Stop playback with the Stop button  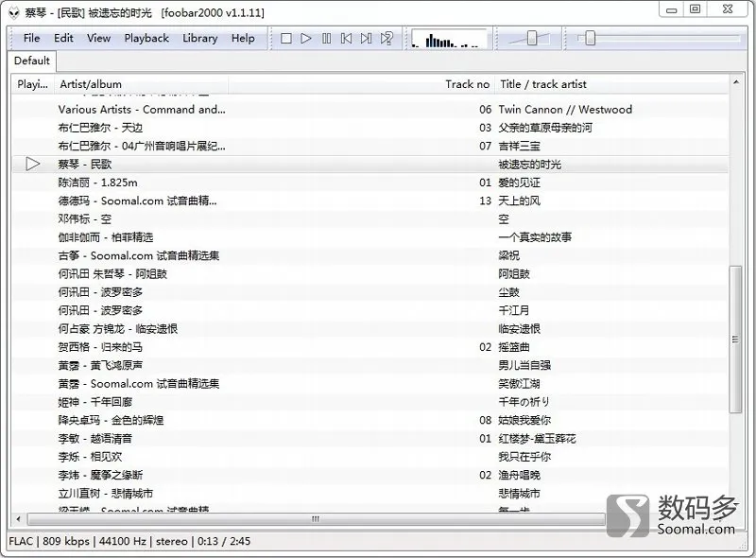[x=286, y=38]
